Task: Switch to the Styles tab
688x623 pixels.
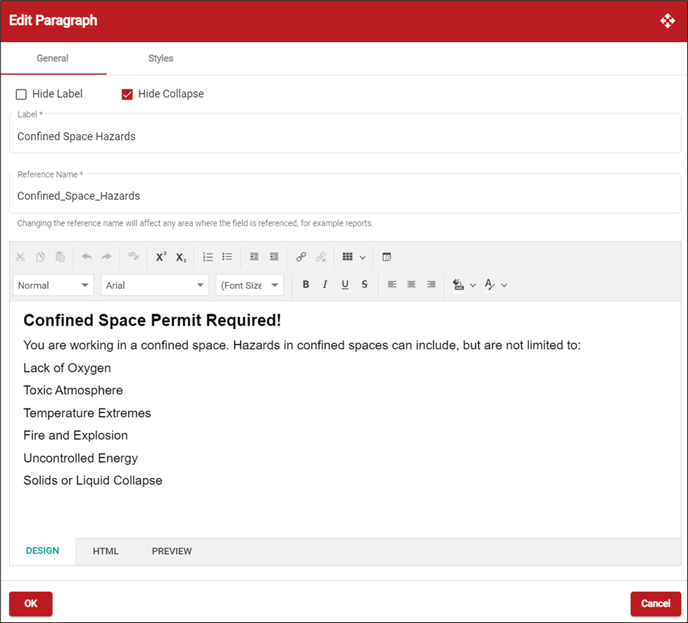Action: tap(161, 58)
